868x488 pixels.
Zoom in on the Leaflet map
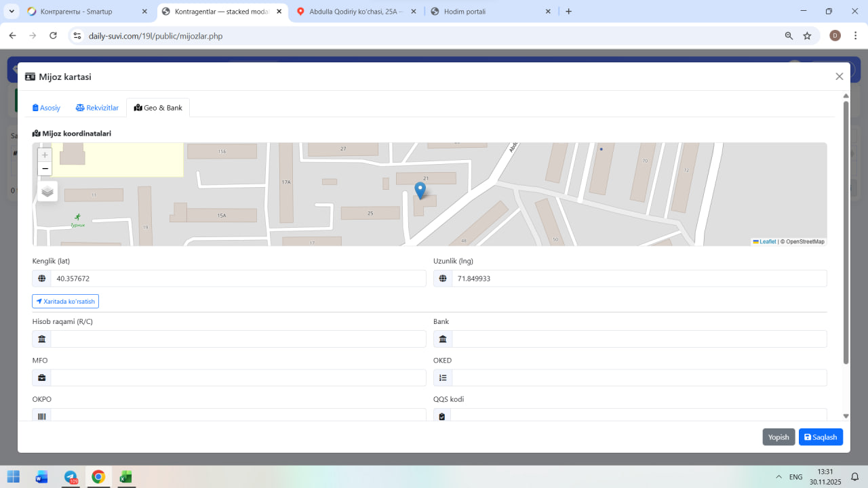(x=45, y=155)
